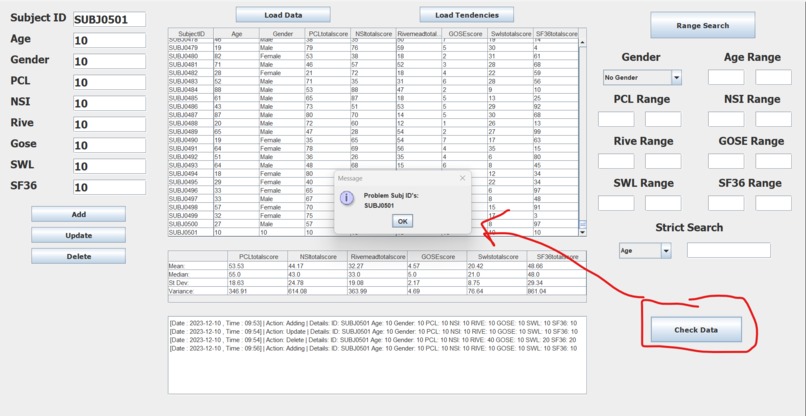The width and height of the screenshot is (806, 416).
Task: Click the Rive Range minimum field
Action: point(616,161)
